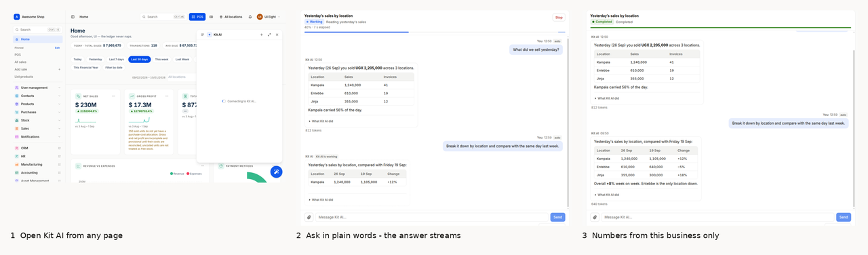Click the attachment paperclip in the middle chat
Viewport: 868px width, 255px height.
[x=309, y=217]
